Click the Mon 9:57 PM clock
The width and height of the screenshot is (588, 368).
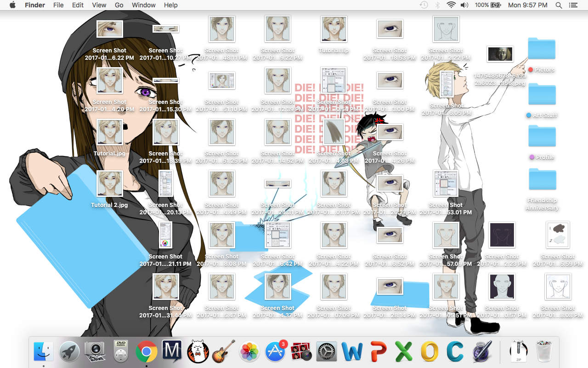(528, 5)
